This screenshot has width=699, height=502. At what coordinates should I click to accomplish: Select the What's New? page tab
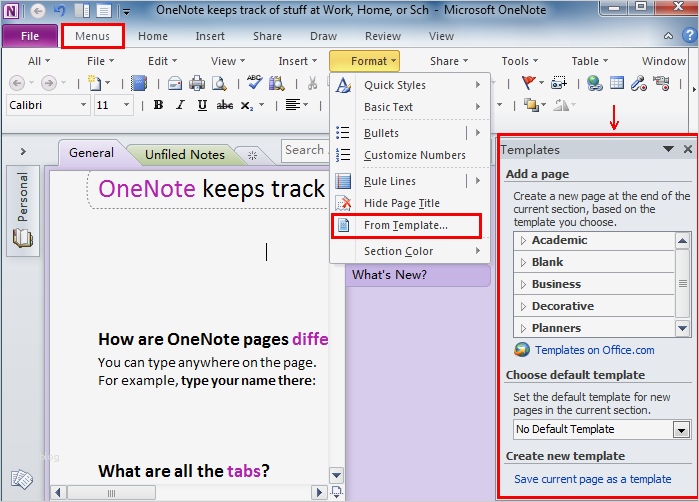coord(418,275)
